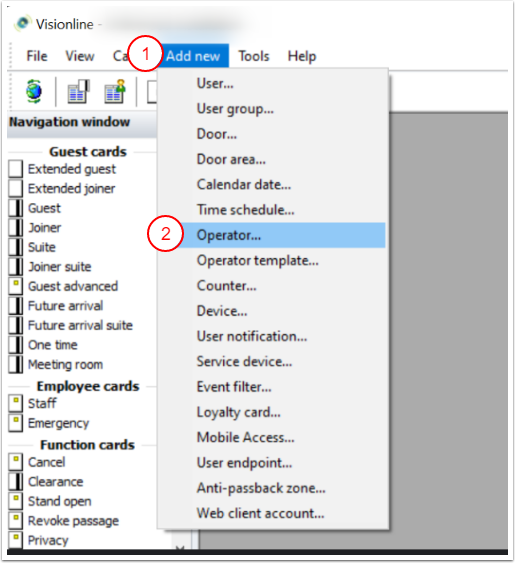Click the Privacy function card icon
The image size is (515, 563).
coord(16,540)
